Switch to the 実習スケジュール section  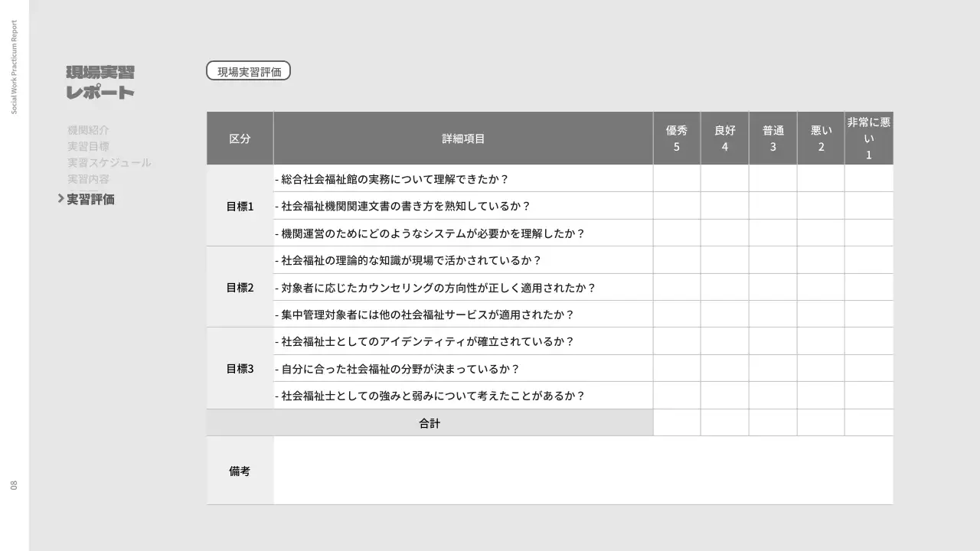coord(109,162)
